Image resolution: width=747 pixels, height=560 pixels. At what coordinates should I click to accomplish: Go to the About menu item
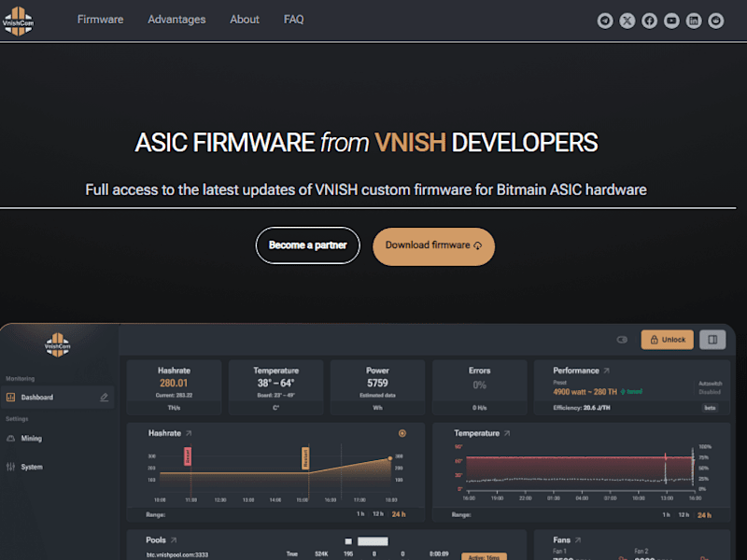pyautogui.click(x=245, y=20)
